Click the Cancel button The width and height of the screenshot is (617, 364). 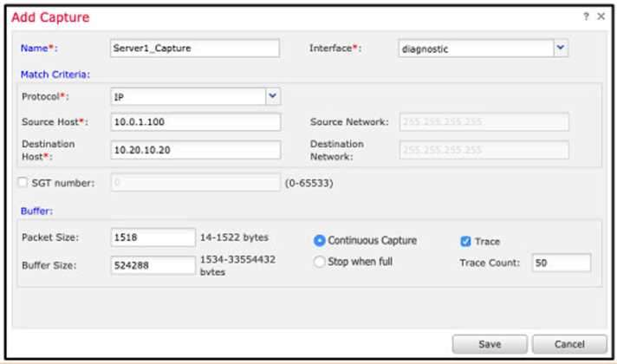click(x=569, y=344)
